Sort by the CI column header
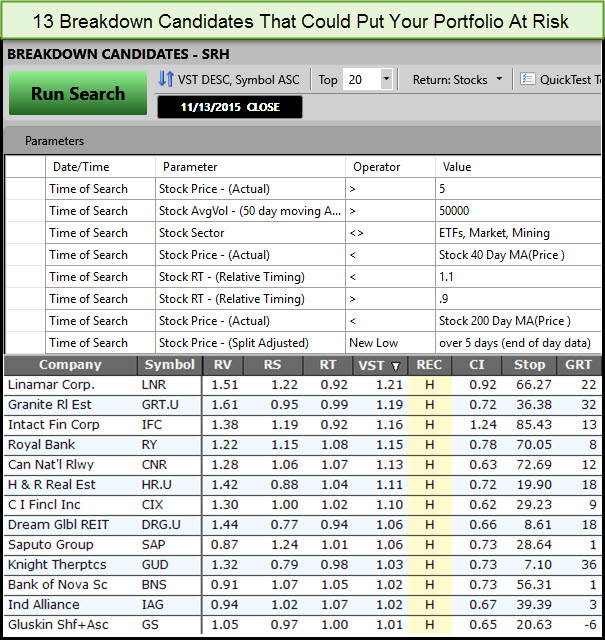Screen dimensions: 605x640 477,365
